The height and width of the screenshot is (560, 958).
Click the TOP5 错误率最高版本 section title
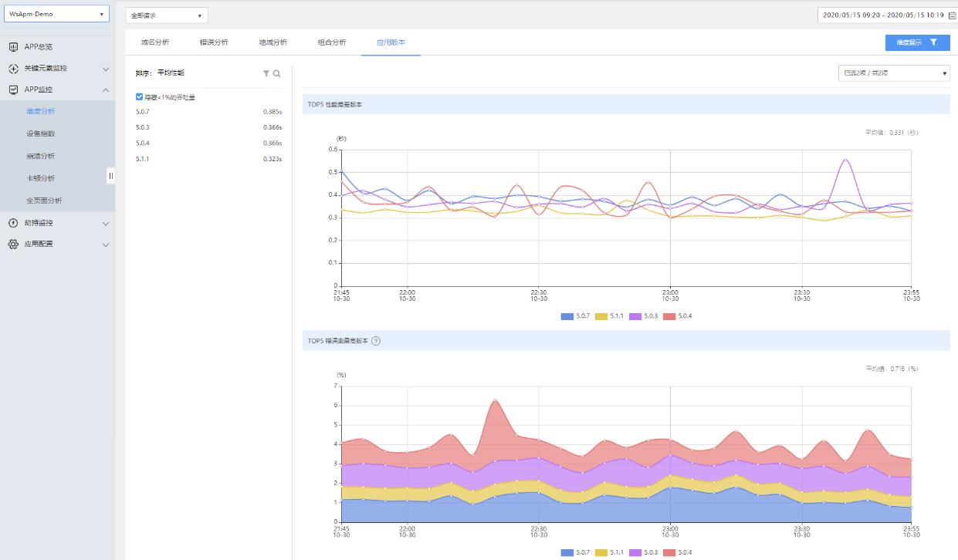338,341
